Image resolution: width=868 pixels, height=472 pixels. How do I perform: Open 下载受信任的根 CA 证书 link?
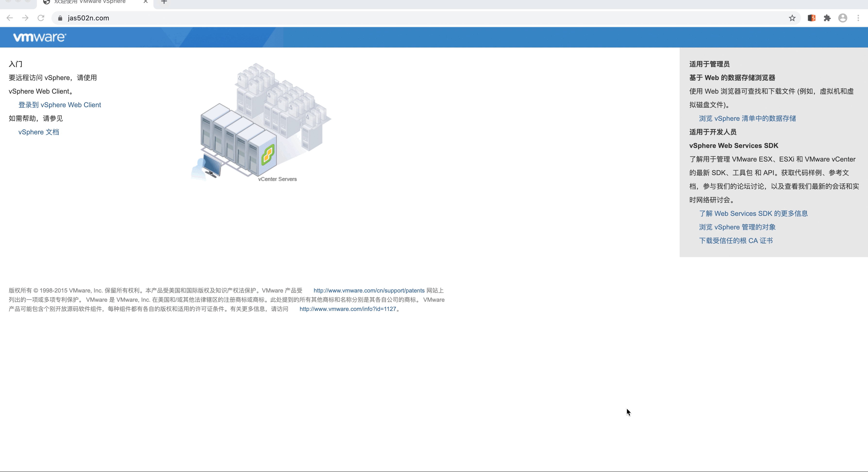(736, 241)
